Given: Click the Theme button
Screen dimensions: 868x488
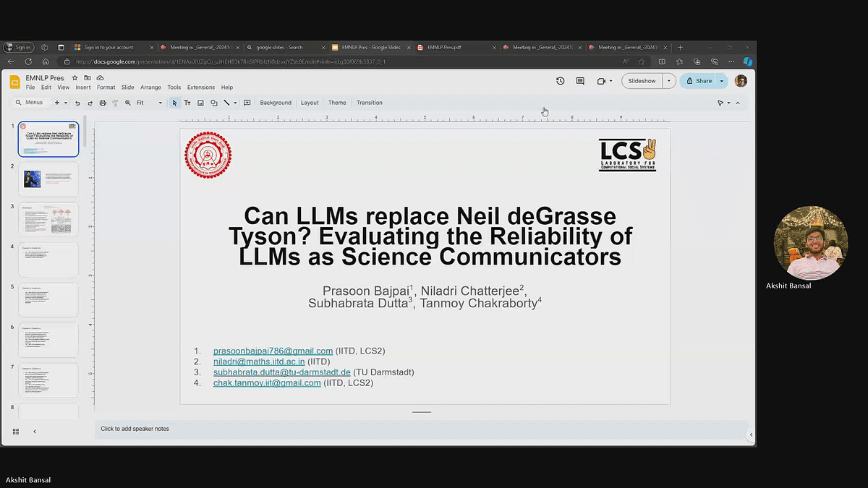Looking at the screenshot, I should 337,103.
